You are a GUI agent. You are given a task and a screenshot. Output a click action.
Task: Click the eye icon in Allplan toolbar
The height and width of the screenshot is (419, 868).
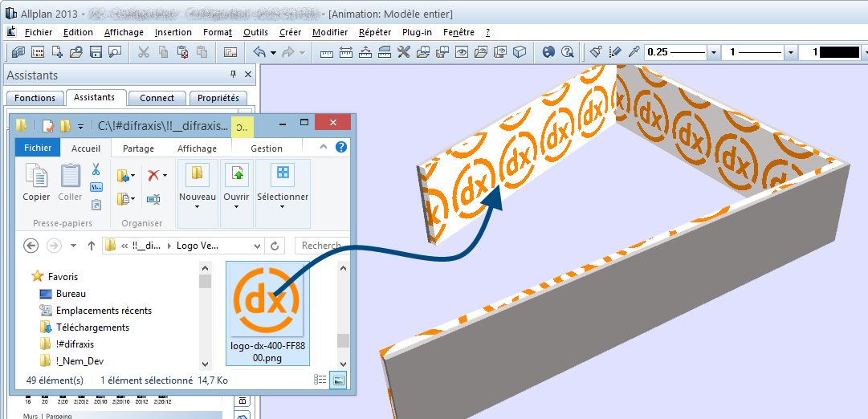point(461,53)
